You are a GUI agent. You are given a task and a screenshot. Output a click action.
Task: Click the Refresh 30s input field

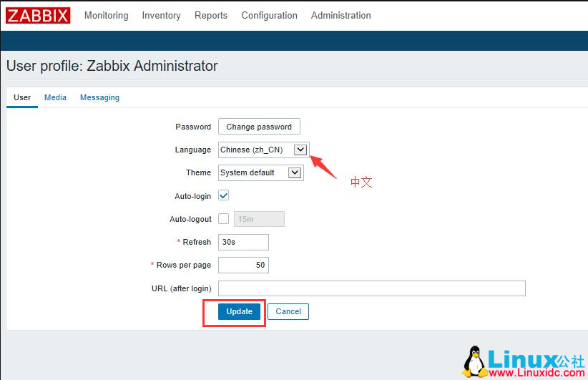pos(243,242)
